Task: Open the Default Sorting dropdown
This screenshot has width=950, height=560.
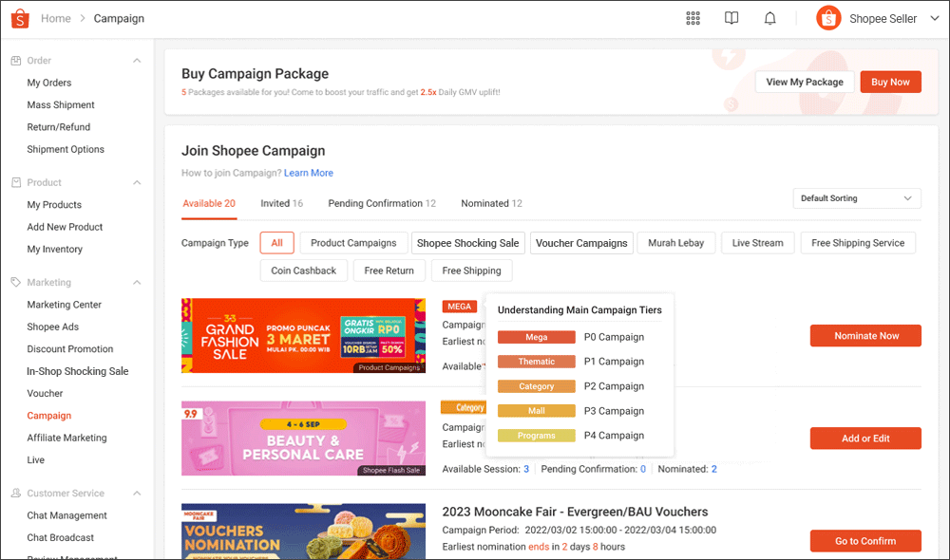Action: pyautogui.click(x=856, y=197)
